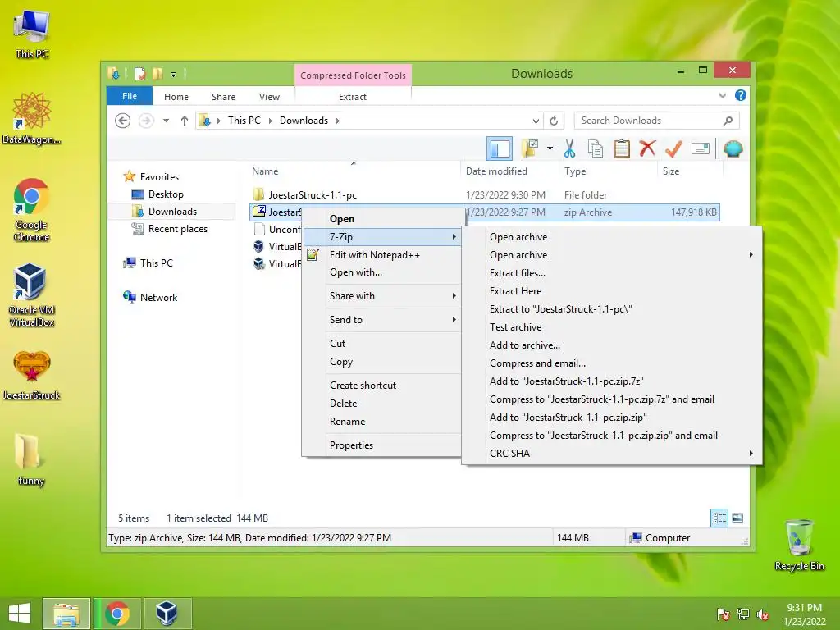Open Classic Shell settings shell icon

(733, 148)
